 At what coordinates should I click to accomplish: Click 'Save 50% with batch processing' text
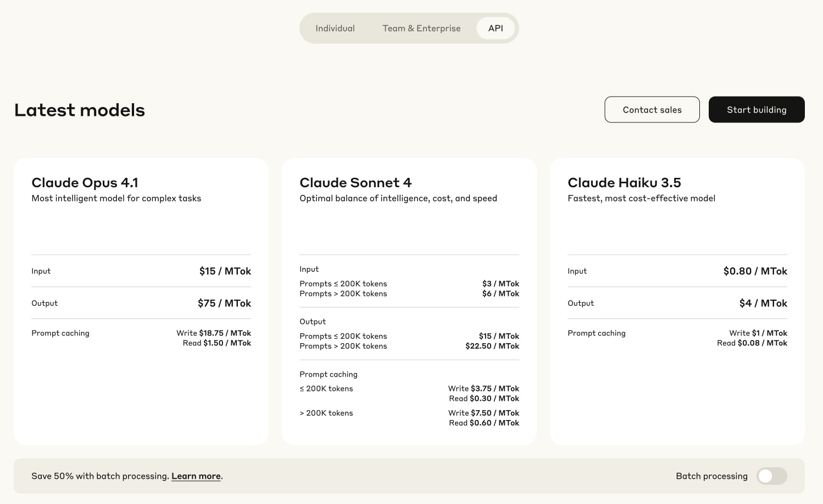(100, 476)
